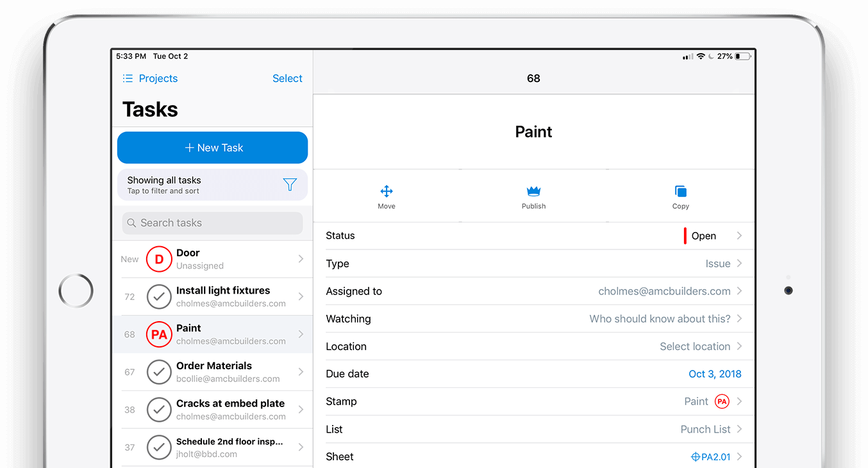Image resolution: width=868 pixels, height=468 pixels.
Task: Tap cholmes@amcbuilders.com in Assigned to row
Action: coord(664,291)
